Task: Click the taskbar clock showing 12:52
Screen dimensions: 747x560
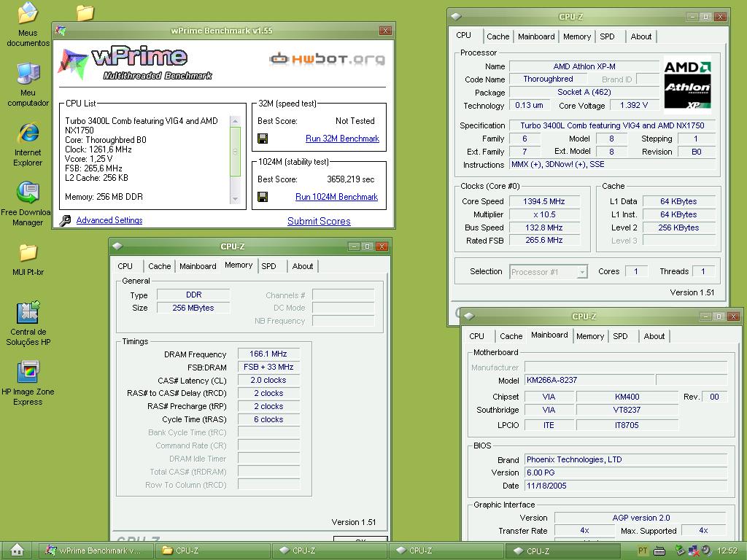Action: pyautogui.click(x=727, y=551)
